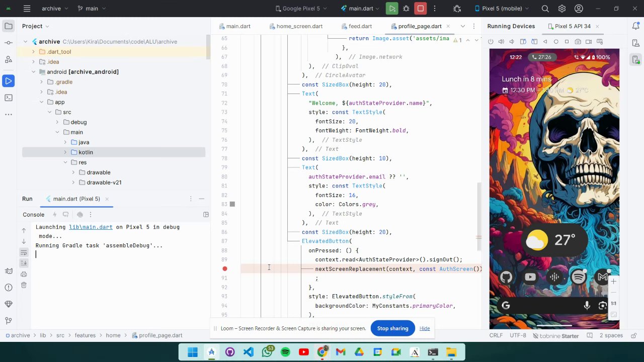Select the Pixel 5 API 34 device tab

(x=573, y=26)
